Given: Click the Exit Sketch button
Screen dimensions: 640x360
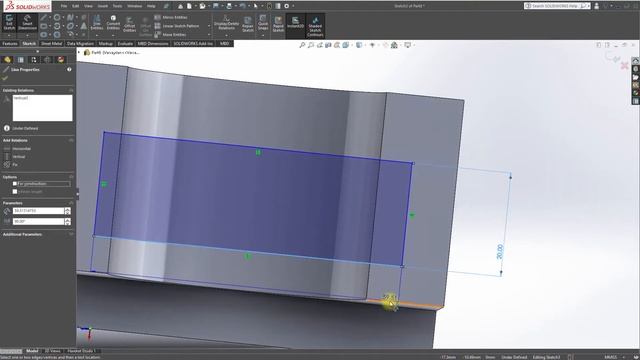Looking at the screenshot, I should [9, 22].
